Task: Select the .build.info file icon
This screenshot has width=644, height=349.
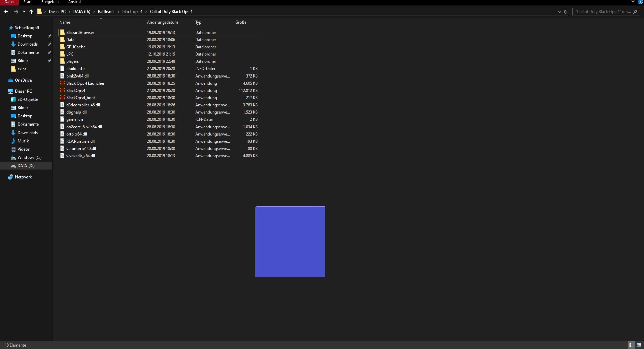Action: [62, 69]
